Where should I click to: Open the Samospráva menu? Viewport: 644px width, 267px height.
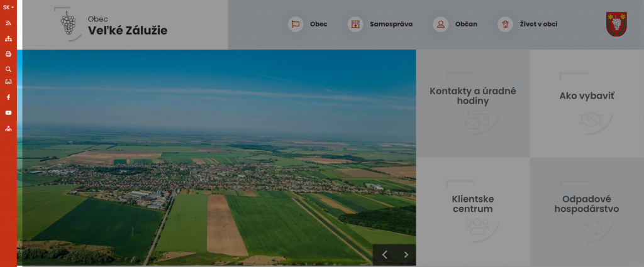click(391, 25)
